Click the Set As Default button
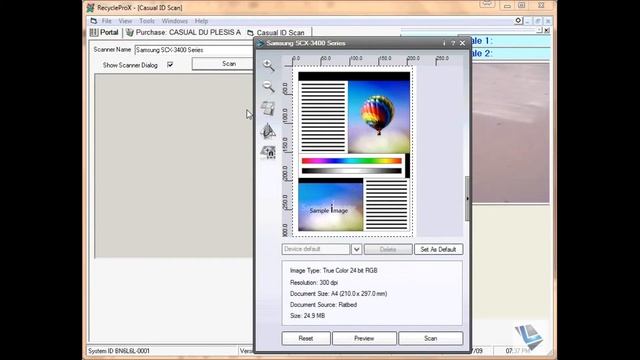 click(438, 249)
